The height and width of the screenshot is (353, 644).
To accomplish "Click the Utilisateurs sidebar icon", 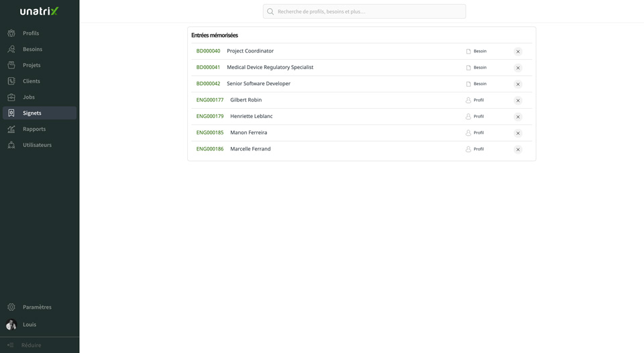I will (11, 145).
